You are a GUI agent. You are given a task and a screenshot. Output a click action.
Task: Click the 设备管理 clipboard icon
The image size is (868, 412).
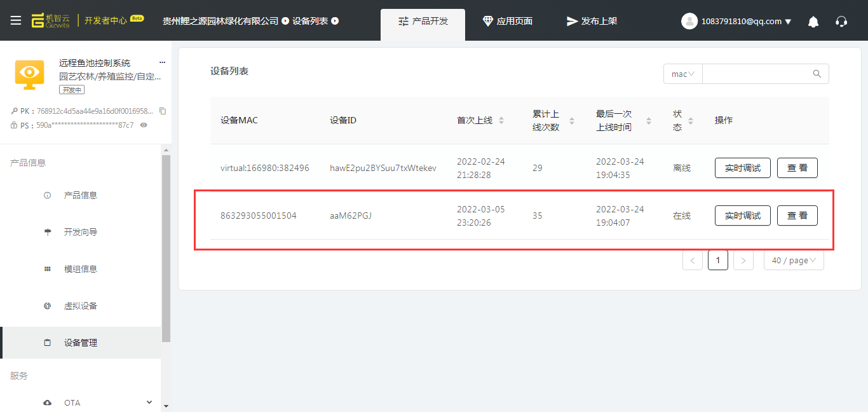47,343
